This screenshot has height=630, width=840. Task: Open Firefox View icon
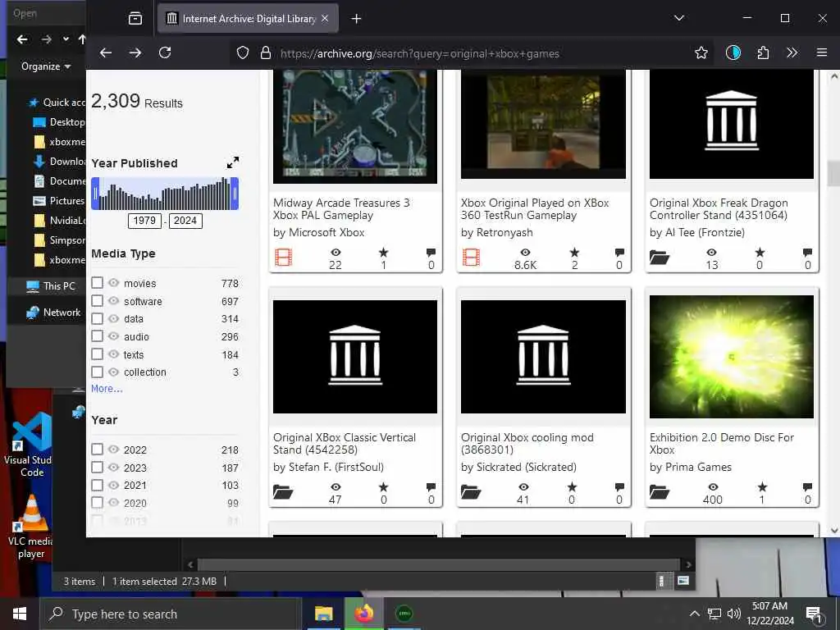[135, 19]
